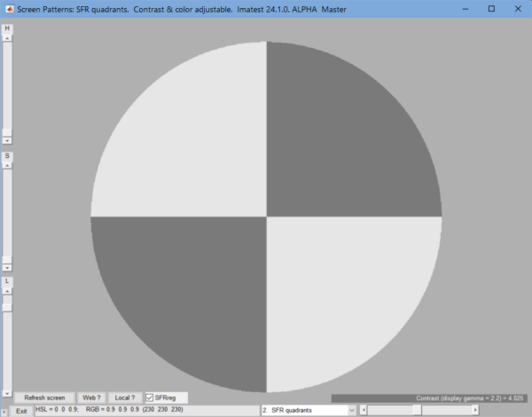Screen dimensions: 532x417
Task: Click the up arrow of the H slider
Action: pyautogui.click(x=7, y=39)
